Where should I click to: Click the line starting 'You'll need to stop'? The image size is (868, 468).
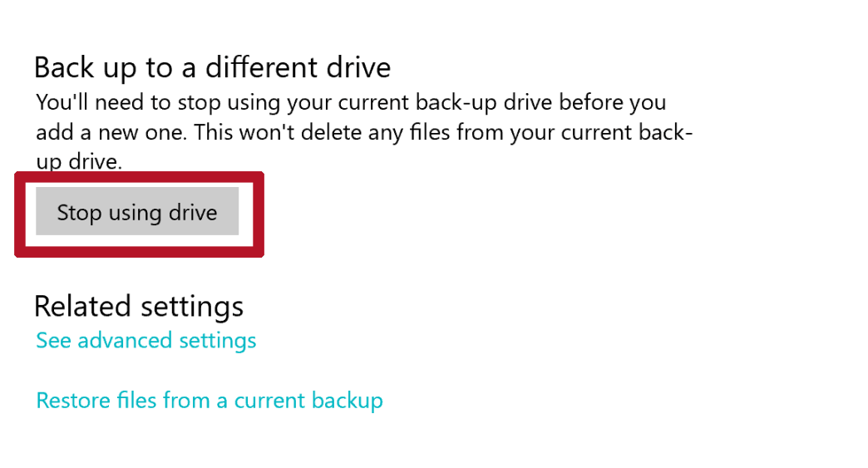coord(350,103)
